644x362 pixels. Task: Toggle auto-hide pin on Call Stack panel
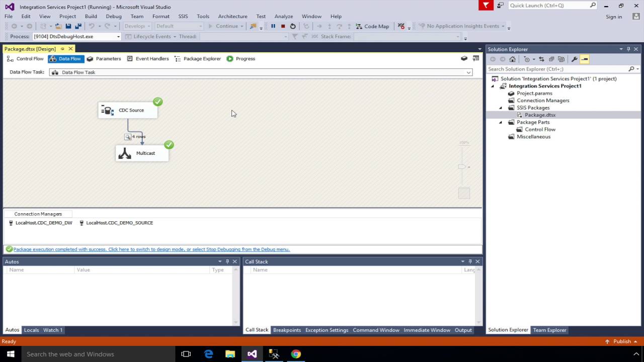point(470,261)
